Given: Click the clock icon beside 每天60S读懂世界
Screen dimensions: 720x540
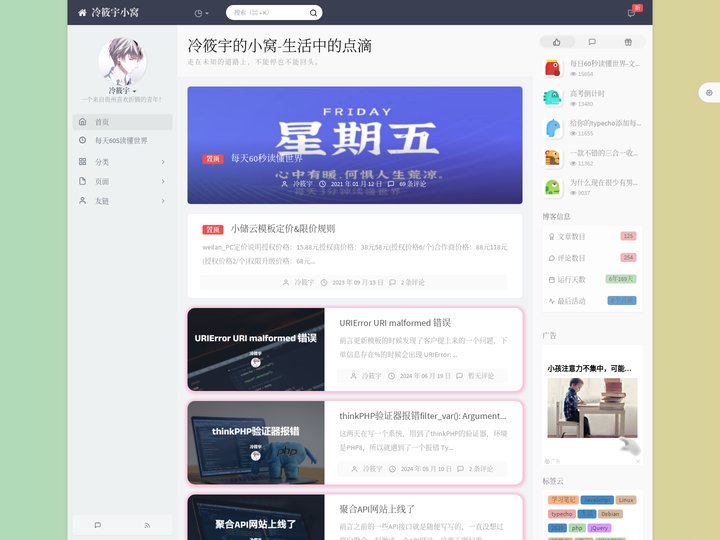Looking at the screenshot, I should pyautogui.click(x=83, y=140).
